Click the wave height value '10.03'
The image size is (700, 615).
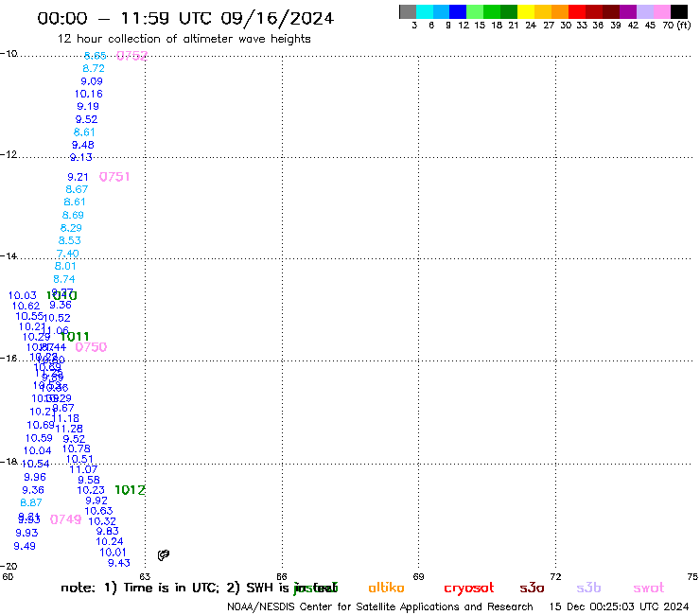(23, 295)
